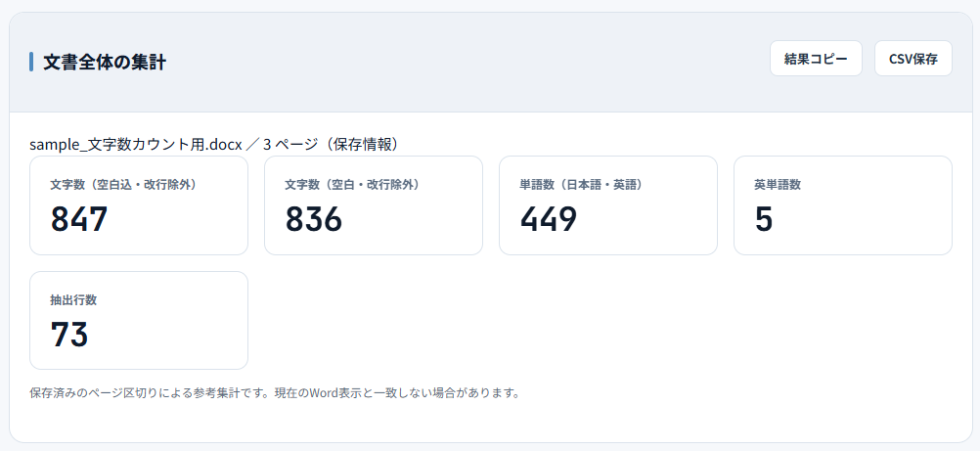Select the 英単語数 card
The height and width of the screenshot is (451, 980).
pyautogui.click(x=842, y=205)
